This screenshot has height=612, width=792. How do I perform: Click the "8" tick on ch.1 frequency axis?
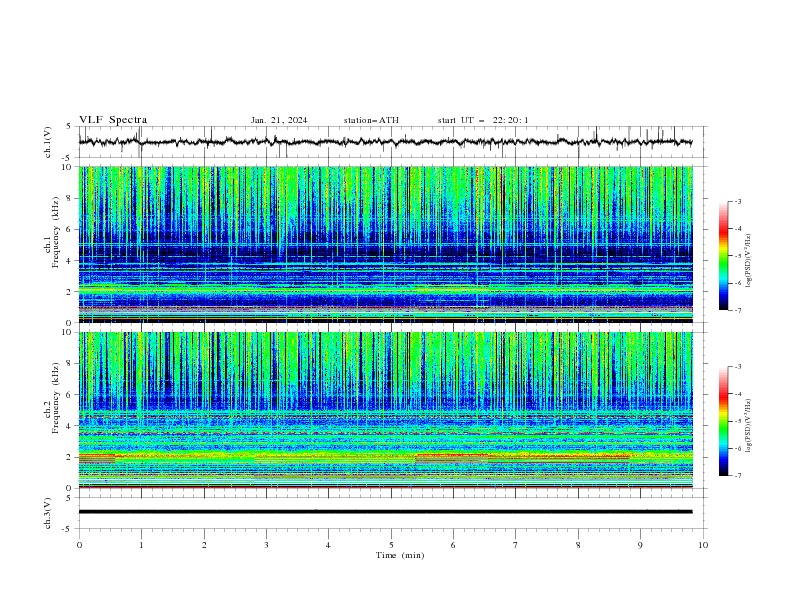tap(70, 198)
